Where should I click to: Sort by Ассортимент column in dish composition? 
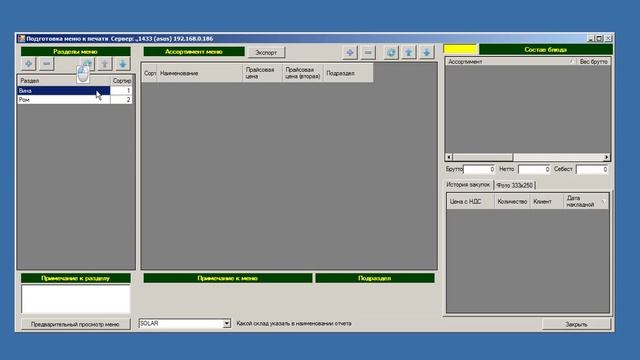[511, 62]
